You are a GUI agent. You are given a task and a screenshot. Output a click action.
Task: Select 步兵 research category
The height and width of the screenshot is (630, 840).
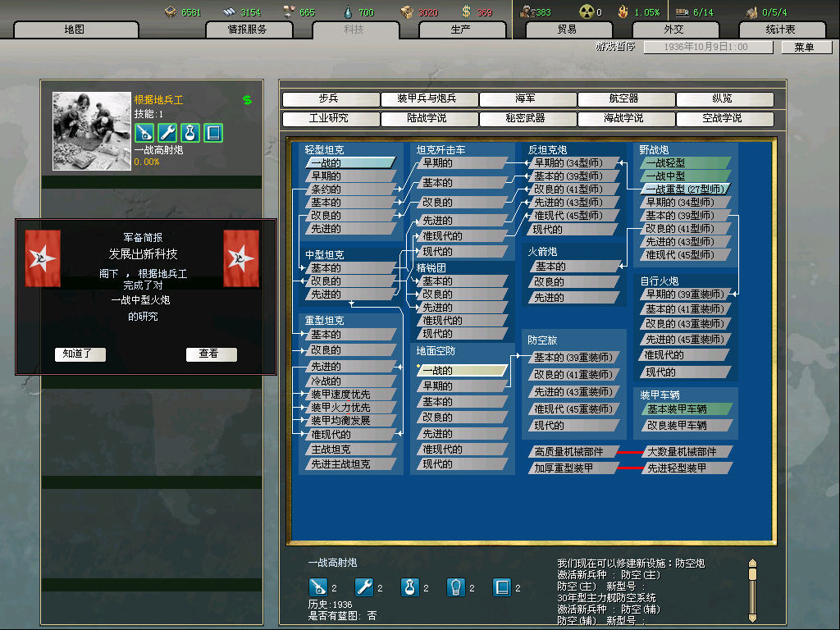pyautogui.click(x=331, y=99)
